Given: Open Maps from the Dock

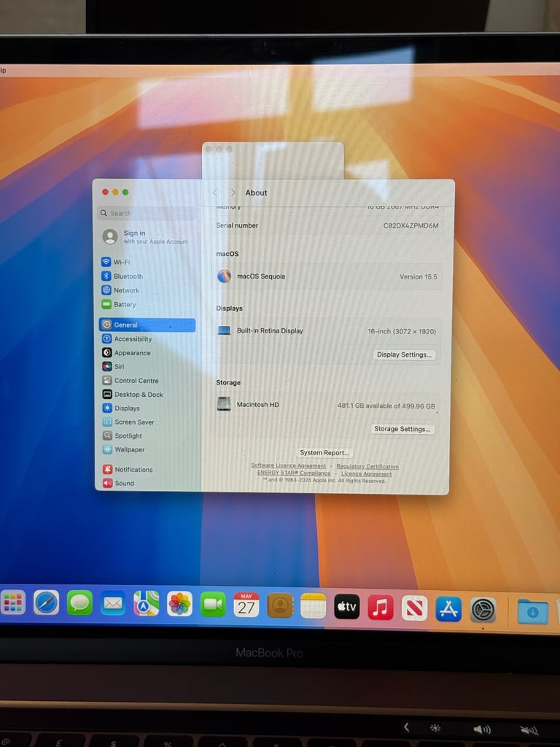Looking at the screenshot, I should coord(146,604).
